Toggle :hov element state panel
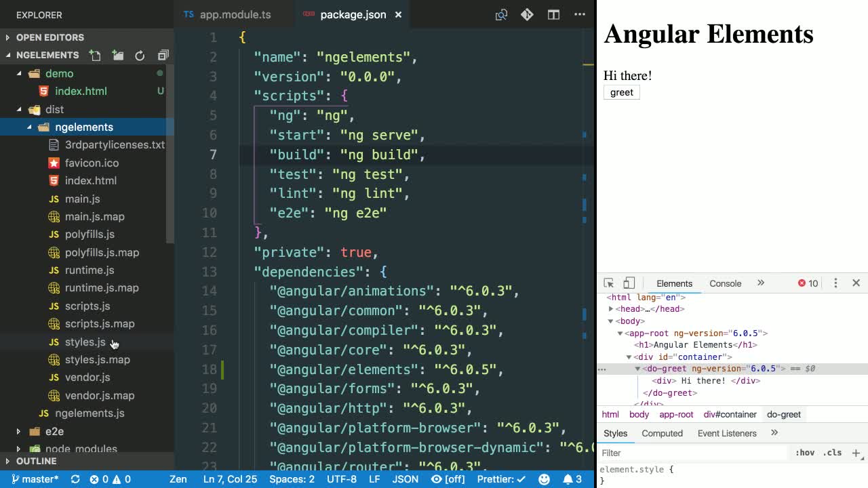Viewport: 868px width, 488px height. click(805, 453)
